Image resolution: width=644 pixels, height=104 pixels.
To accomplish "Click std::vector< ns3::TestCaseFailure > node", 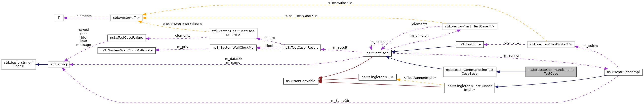I will click(x=233, y=33).
